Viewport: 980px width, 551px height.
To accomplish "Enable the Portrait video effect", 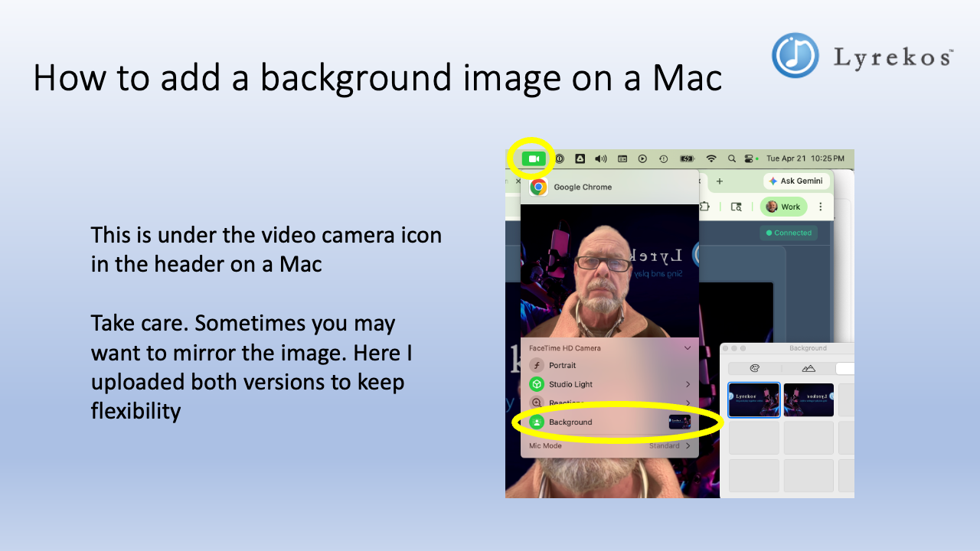I will pos(562,365).
